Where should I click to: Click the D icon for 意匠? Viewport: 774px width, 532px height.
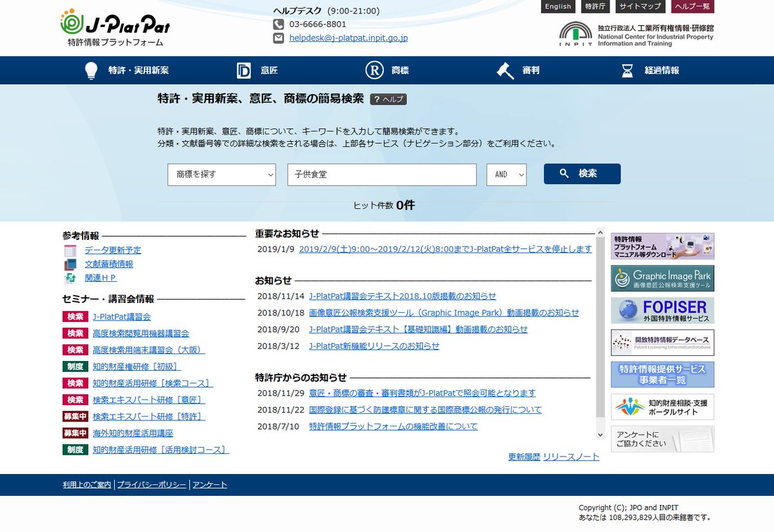pos(243,70)
